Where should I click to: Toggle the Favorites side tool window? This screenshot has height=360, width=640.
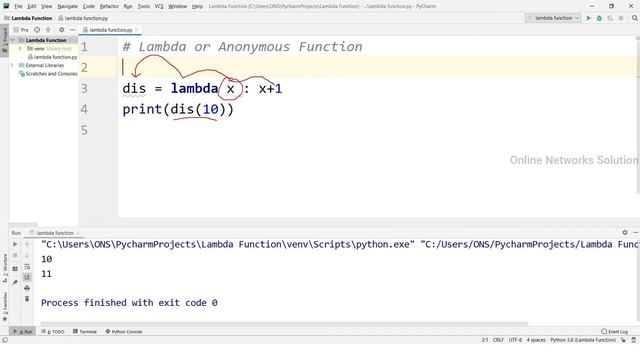coord(4,306)
